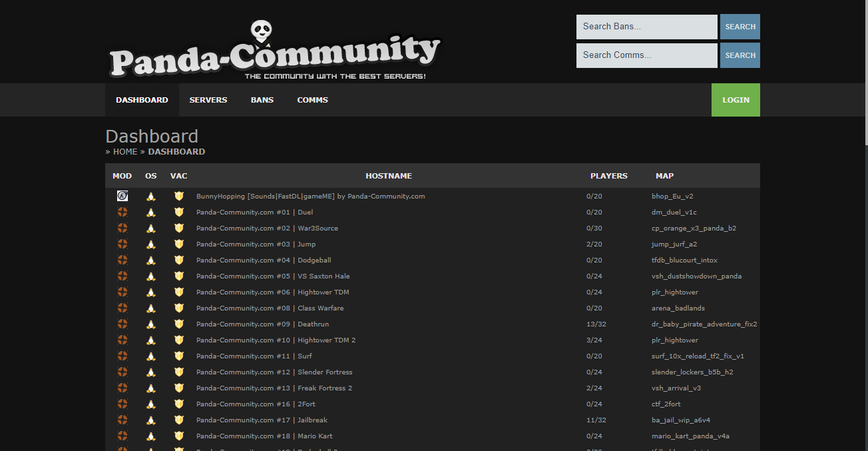Click the top SEARCH button for bans
Image resolution: width=868 pixels, height=451 pixels.
[x=740, y=27]
